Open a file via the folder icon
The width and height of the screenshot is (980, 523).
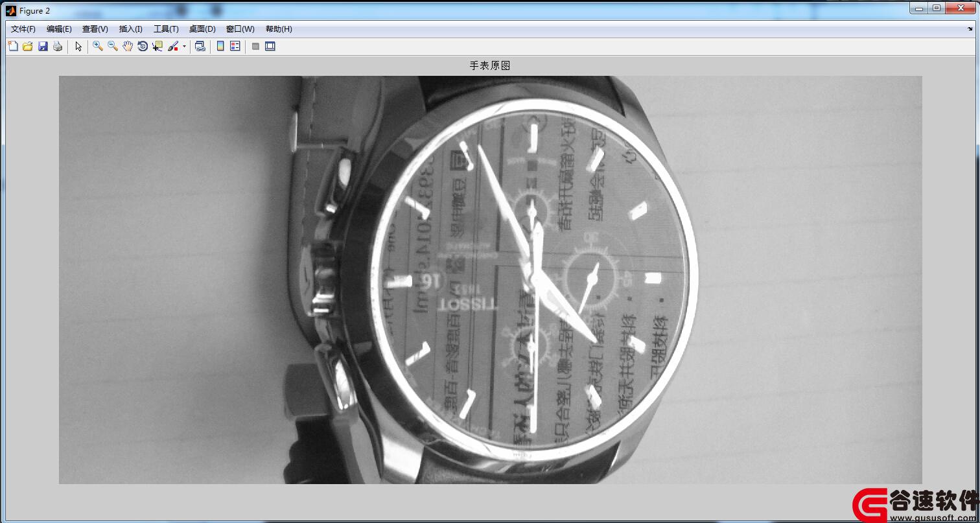[x=28, y=46]
